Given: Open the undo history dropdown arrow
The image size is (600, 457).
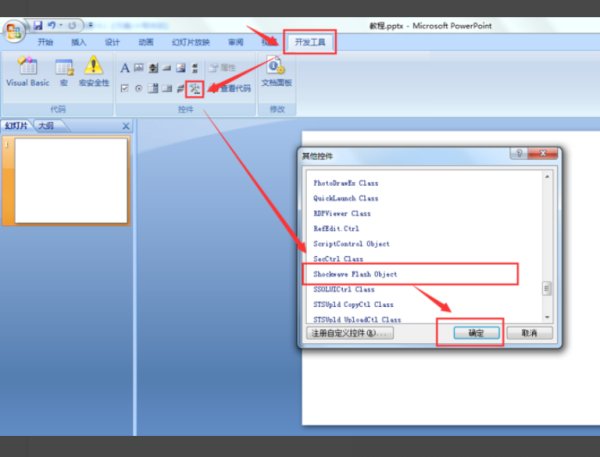Looking at the screenshot, I should (x=61, y=25).
